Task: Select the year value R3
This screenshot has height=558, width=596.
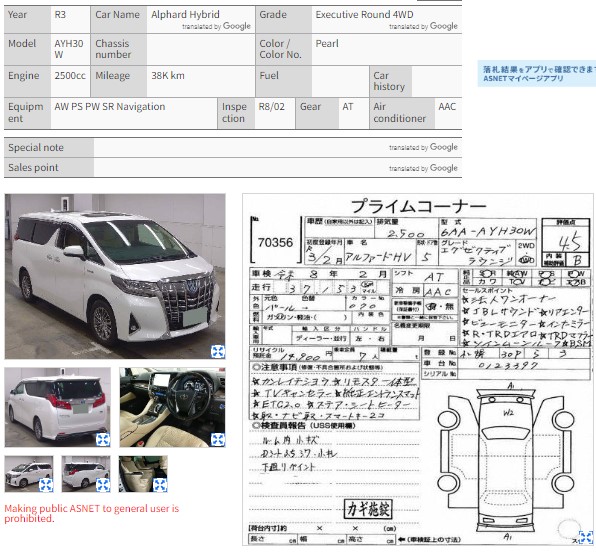Action: click(60, 15)
